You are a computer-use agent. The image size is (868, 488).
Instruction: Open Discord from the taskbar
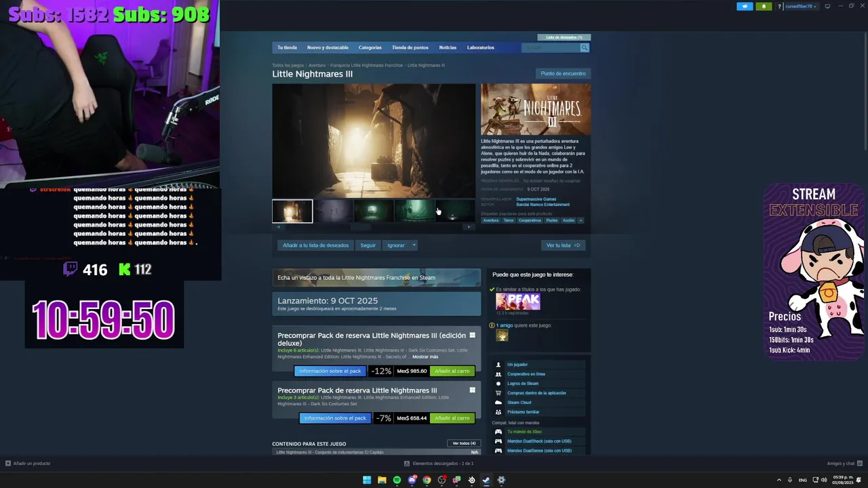pos(412,480)
